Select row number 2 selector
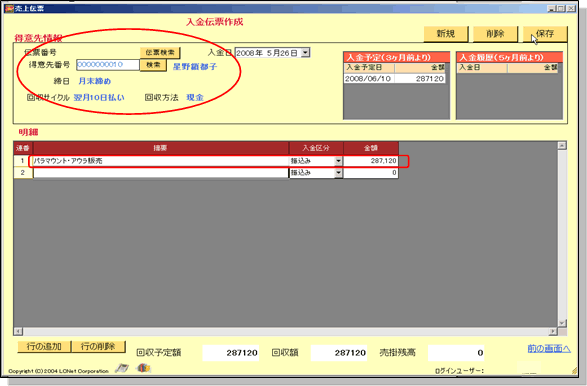Viewport: 587px width, 386px height. pyautogui.click(x=23, y=173)
